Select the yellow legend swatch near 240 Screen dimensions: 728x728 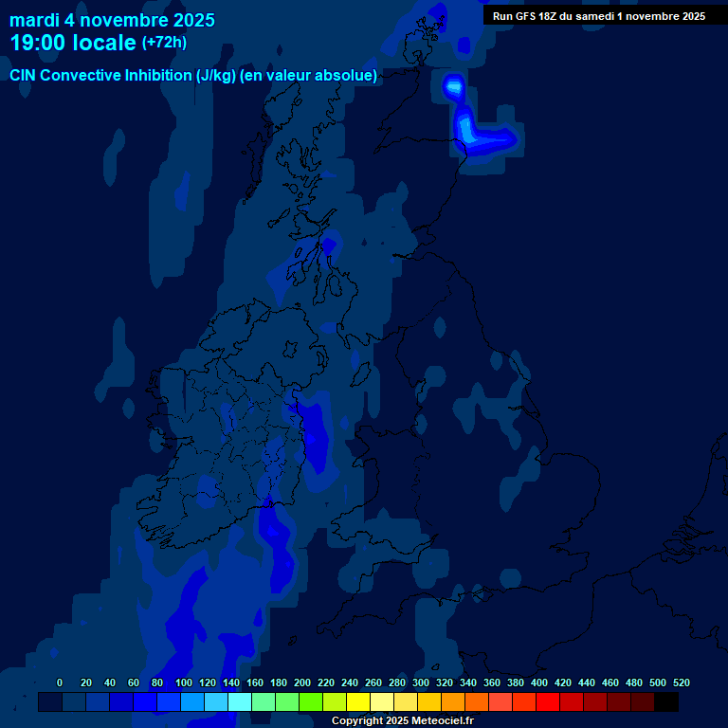[358, 702]
